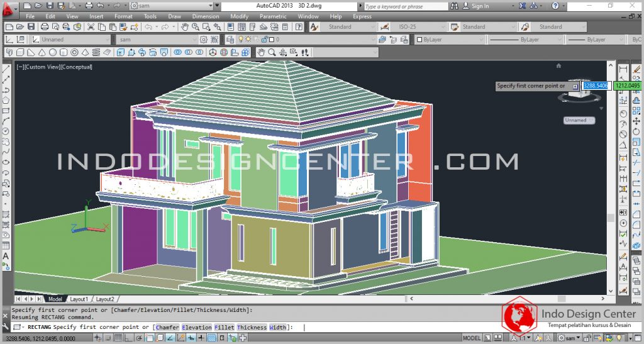The image size is (644, 344).
Task: Click the Workspace Settings gear icon
Action: point(204,40)
